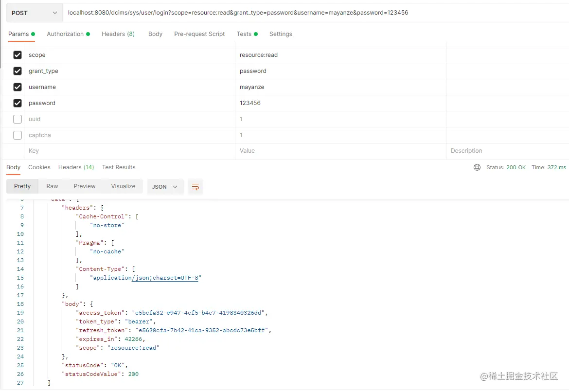Enable the uuid parameter checkbox
The image size is (569, 392).
click(18, 119)
